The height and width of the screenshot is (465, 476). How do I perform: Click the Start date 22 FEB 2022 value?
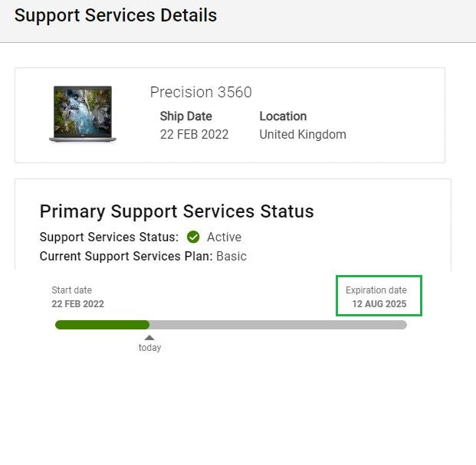pos(77,303)
